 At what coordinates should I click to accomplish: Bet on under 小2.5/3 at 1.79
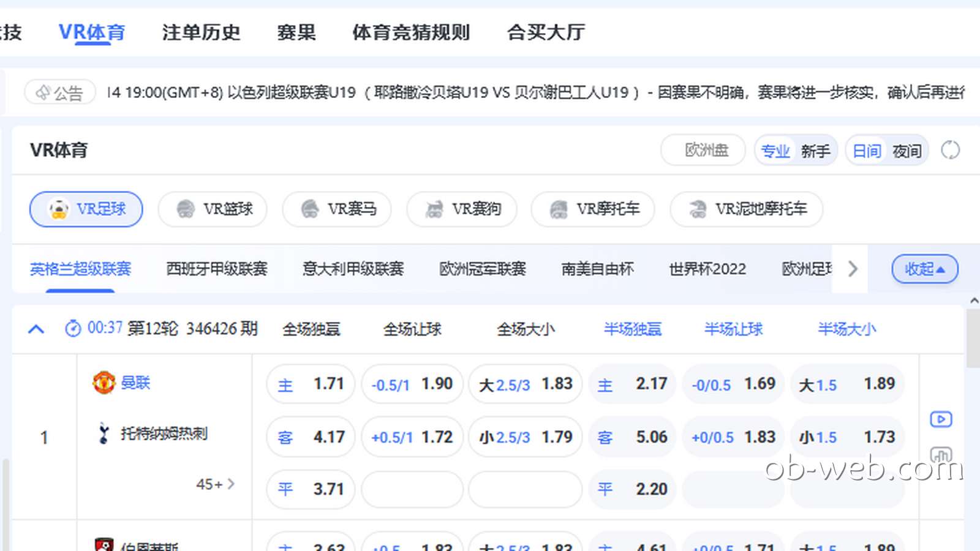coord(526,437)
